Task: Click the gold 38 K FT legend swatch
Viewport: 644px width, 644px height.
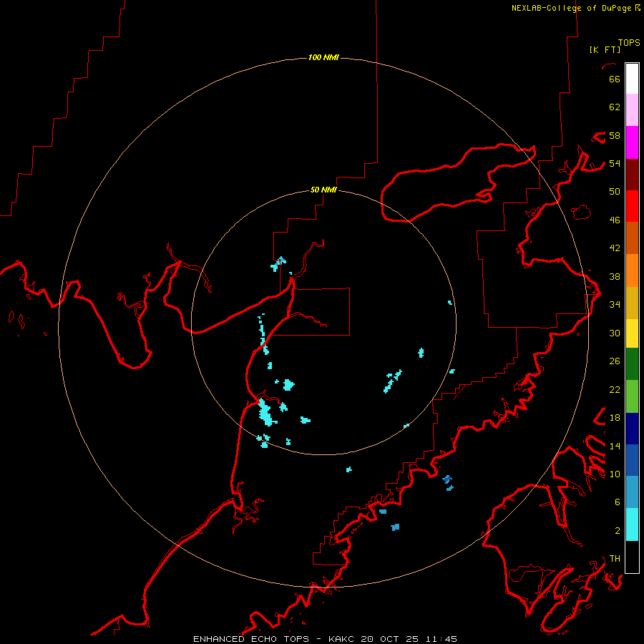Action: (x=632, y=303)
